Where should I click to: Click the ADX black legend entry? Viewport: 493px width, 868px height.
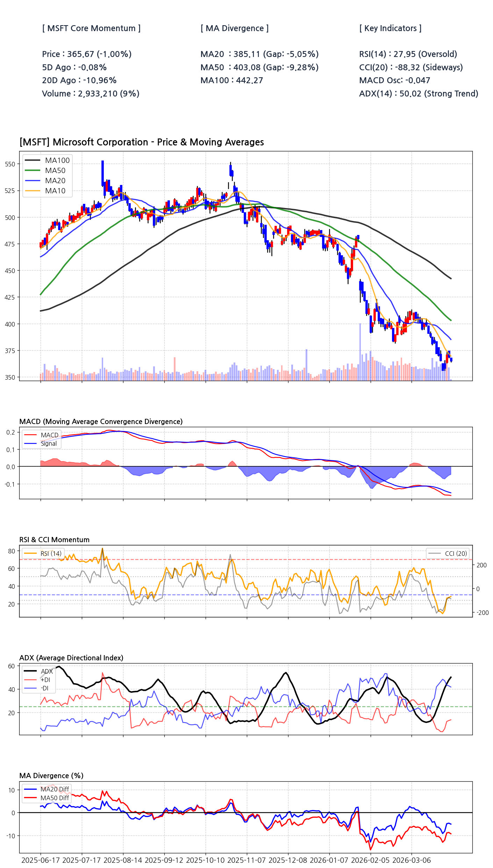[x=38, y=672]
